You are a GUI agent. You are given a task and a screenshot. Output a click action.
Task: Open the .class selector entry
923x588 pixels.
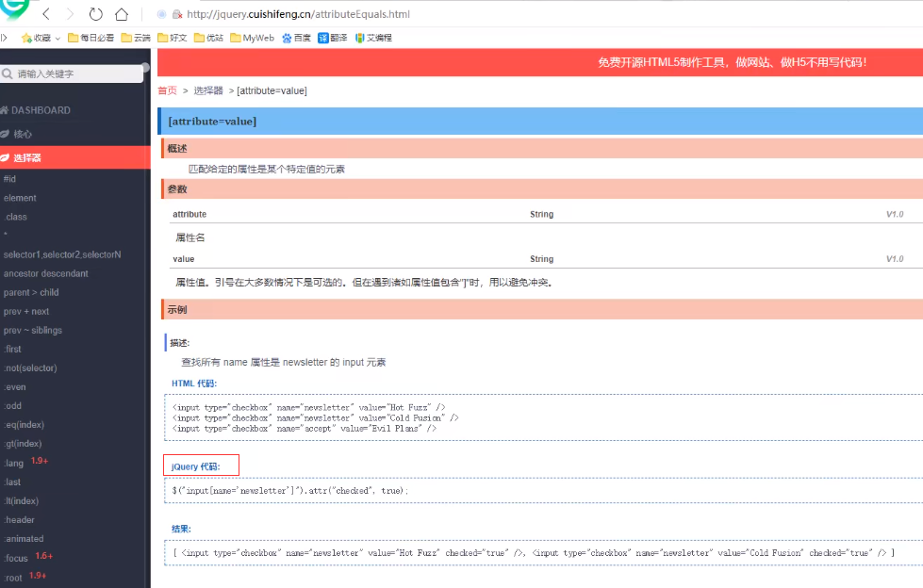(x=15, y=217)
